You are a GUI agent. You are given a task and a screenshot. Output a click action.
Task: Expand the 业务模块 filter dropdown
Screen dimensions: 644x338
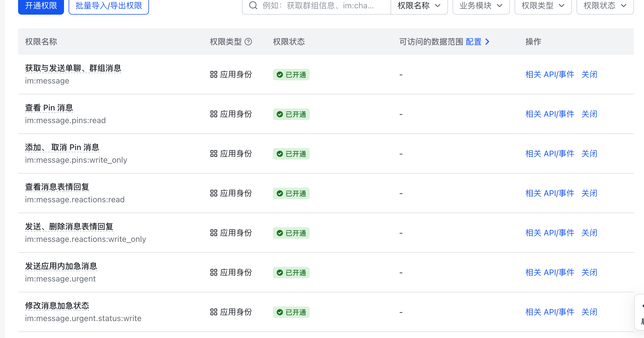click(x=481, y=6)
